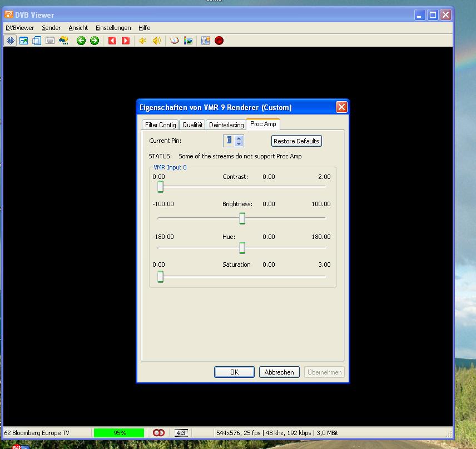The width and height of the screenshot is (476, 449).
Task: Click the 4:3 aspect ratio indicator
Action: [x=181, y=433]
